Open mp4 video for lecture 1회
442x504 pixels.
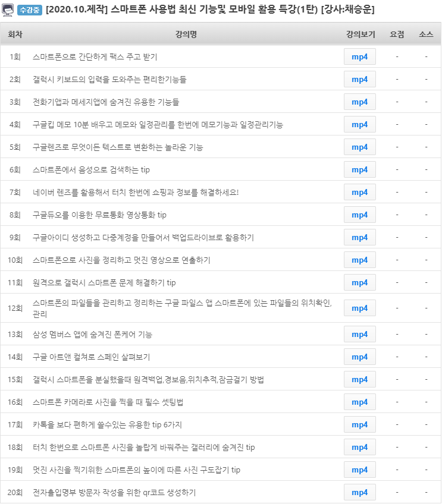(360, 56)
